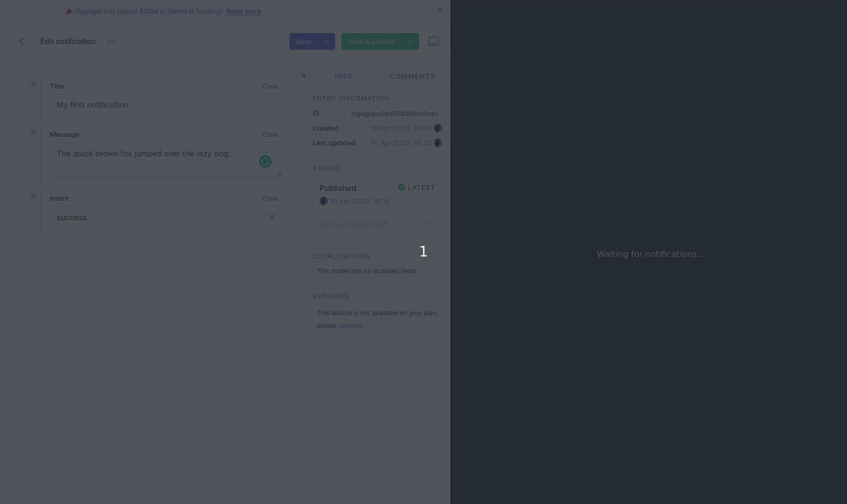Collapse the sidebar with the double-chevron
Image resolution: width=847 pixels, height=504 pixels.
303,75
